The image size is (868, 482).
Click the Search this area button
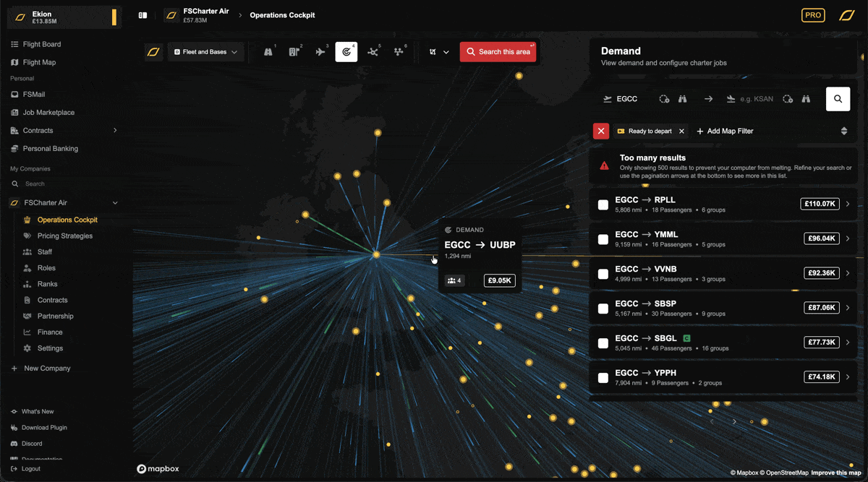point(498,52)
